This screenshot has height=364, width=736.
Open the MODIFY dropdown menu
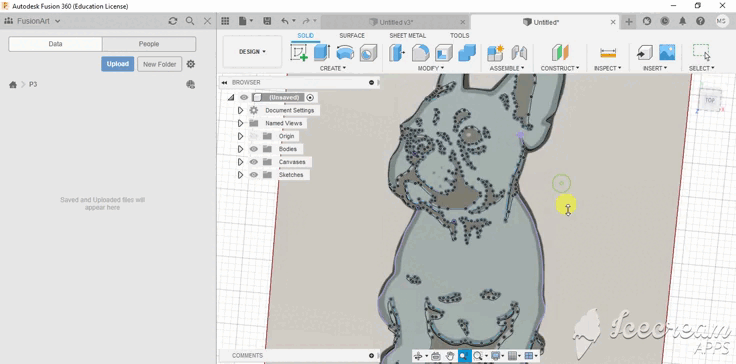[x=431, y=69]
